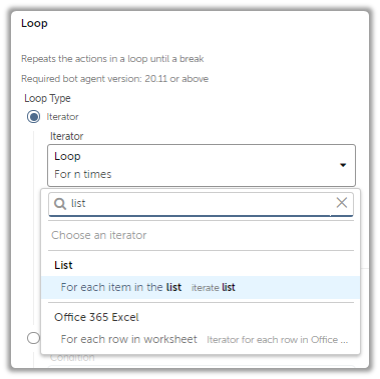Select the Iterator radio button
This screenshot has height=379, width=380.
(x=33, y=117)
